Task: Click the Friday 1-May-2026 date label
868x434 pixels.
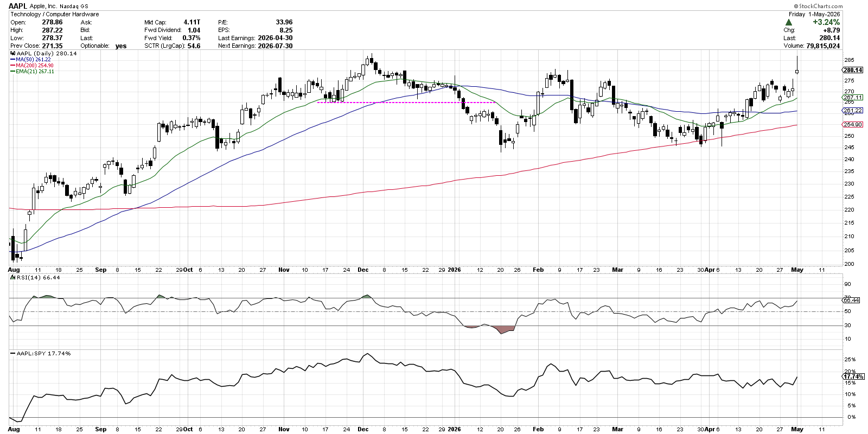Action: (814, 14)
